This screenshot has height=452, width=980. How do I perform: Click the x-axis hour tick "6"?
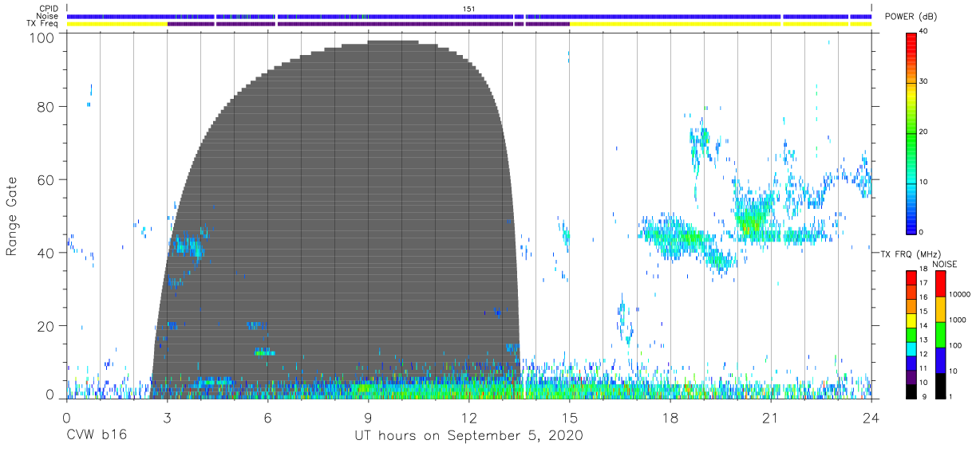click(267, 416)
